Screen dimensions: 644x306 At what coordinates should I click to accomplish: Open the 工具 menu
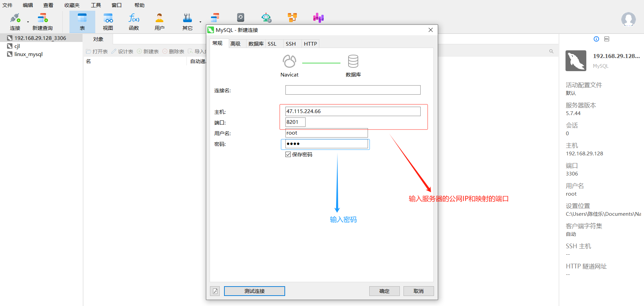pos(96,5)
